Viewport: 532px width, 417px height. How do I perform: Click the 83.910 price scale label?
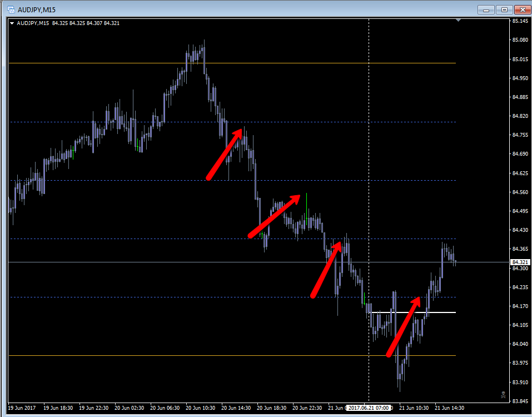click(520, 382)
